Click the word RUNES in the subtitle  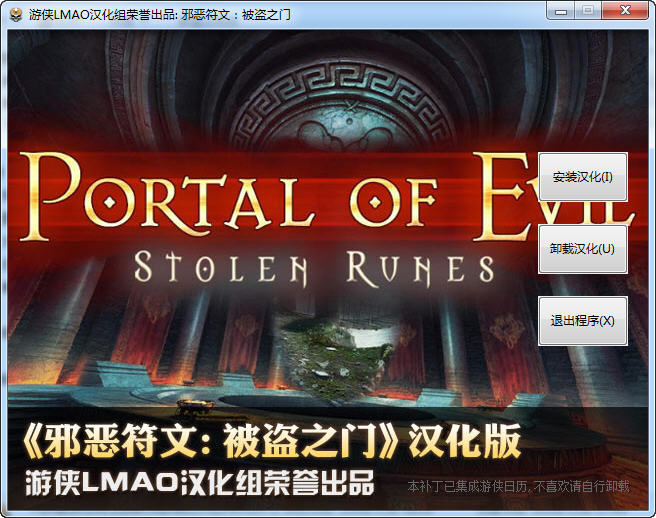click(x=420, y=268)
